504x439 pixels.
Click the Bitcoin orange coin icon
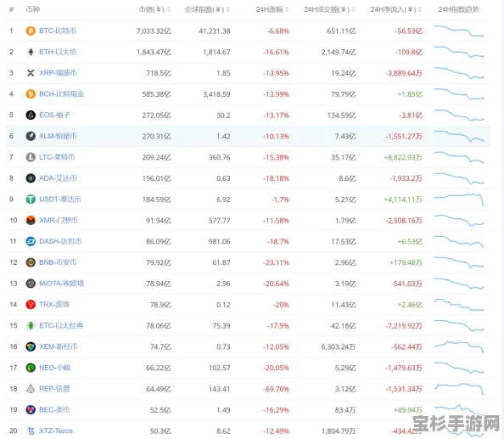(31, 31)
